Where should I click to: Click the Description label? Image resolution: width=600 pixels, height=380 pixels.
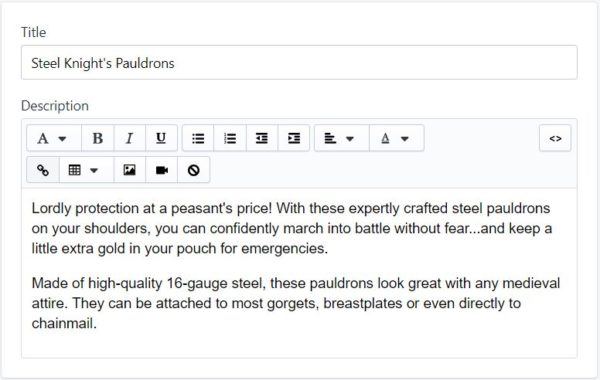pos(55,106)
